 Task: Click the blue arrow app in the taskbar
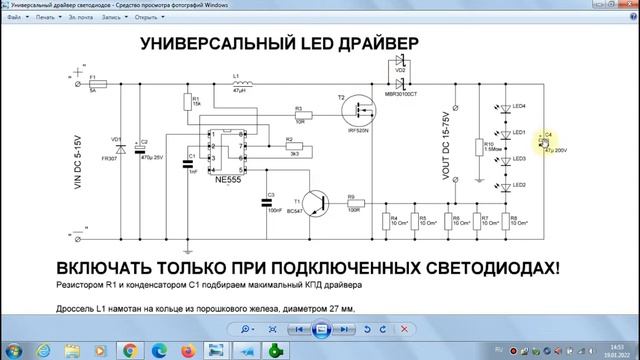coord(247,351)
